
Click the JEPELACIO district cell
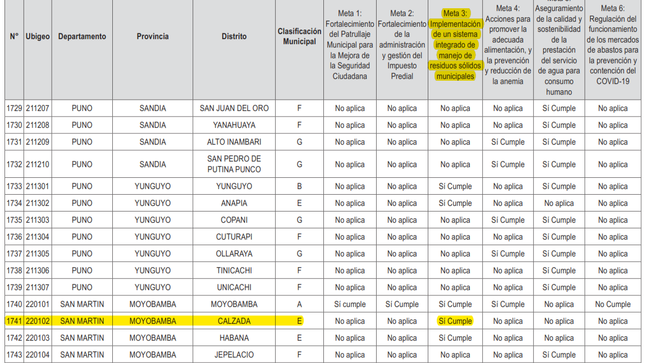tap(234, 355)
